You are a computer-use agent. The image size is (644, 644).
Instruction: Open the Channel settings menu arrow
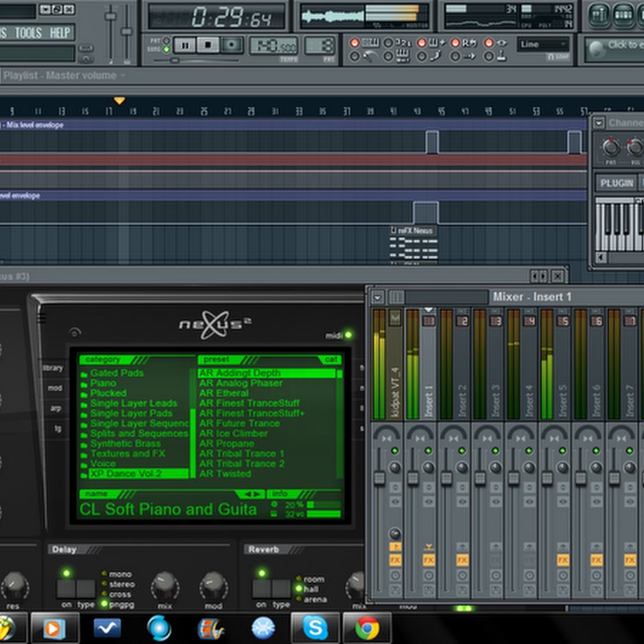[x=599, y=122]
